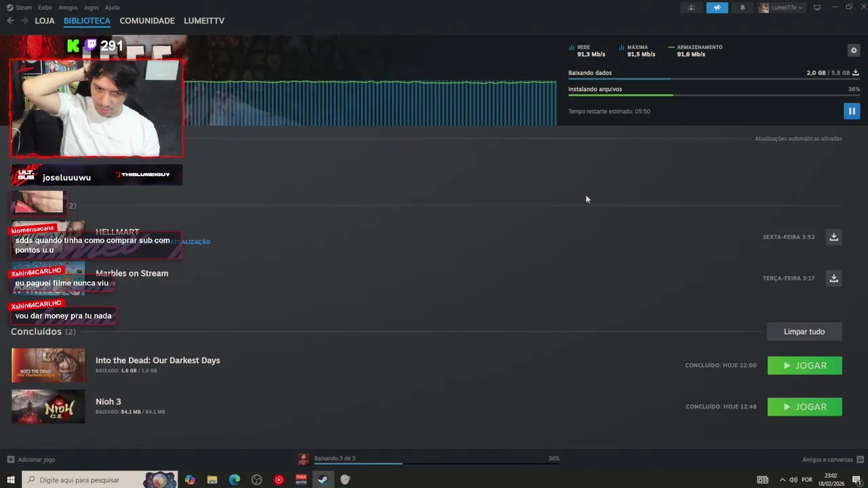
Task: Click the Baixando dados progress bar
Action: pyautogui.click(x=714, y=79)
